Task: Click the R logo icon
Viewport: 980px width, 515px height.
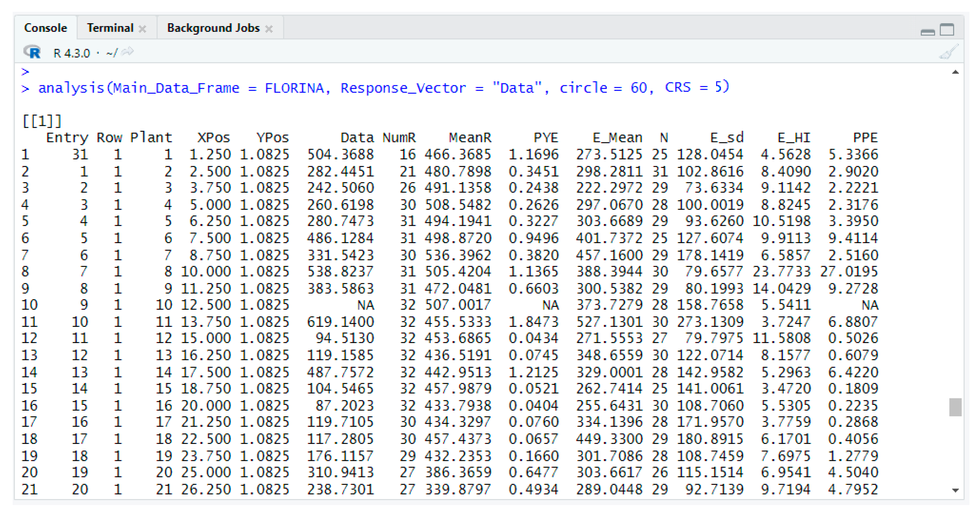Action: [32, 52]
